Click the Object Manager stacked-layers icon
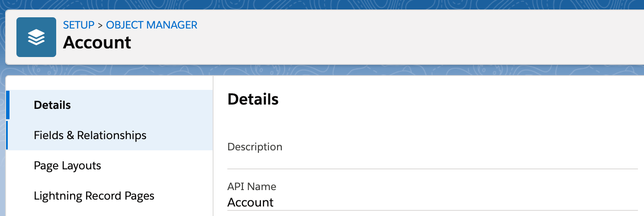644x216 pixels. [x=36, y=37]
